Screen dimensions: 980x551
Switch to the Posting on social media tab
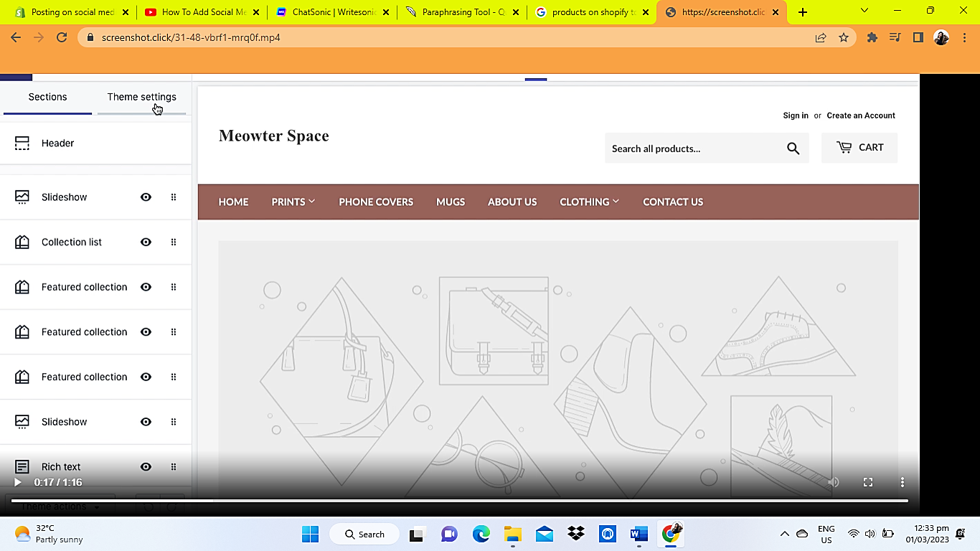pos(72,12)
